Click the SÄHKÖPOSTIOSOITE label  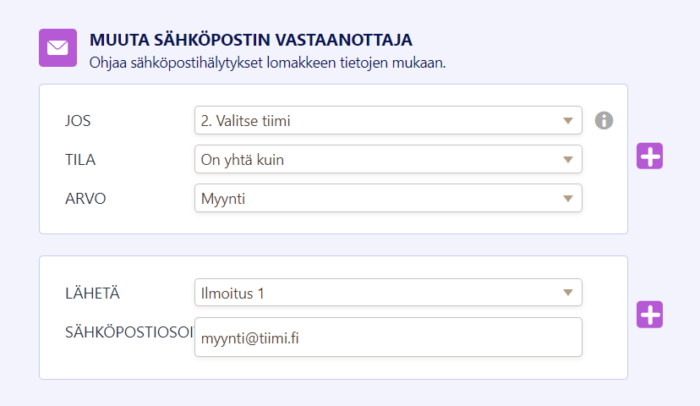coord(126,331)
